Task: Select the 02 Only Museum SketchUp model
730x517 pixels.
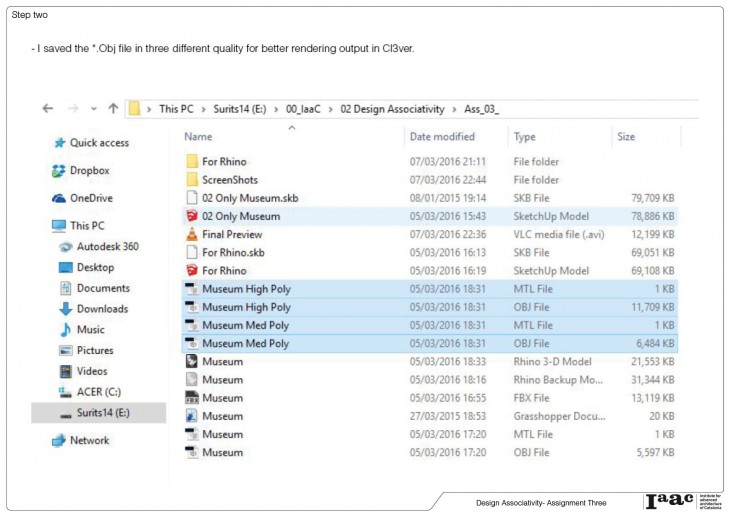Action: point(240,216)
